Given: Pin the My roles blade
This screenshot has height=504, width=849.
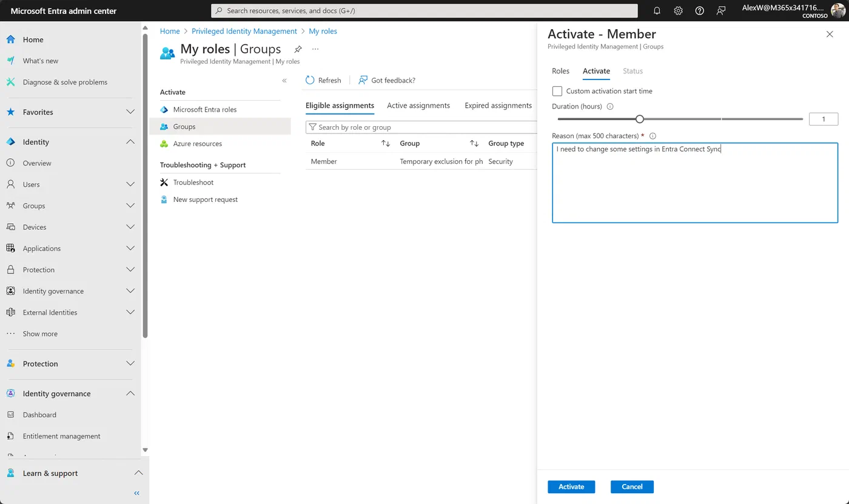Looking at the screenshot, I should [298, 49].
